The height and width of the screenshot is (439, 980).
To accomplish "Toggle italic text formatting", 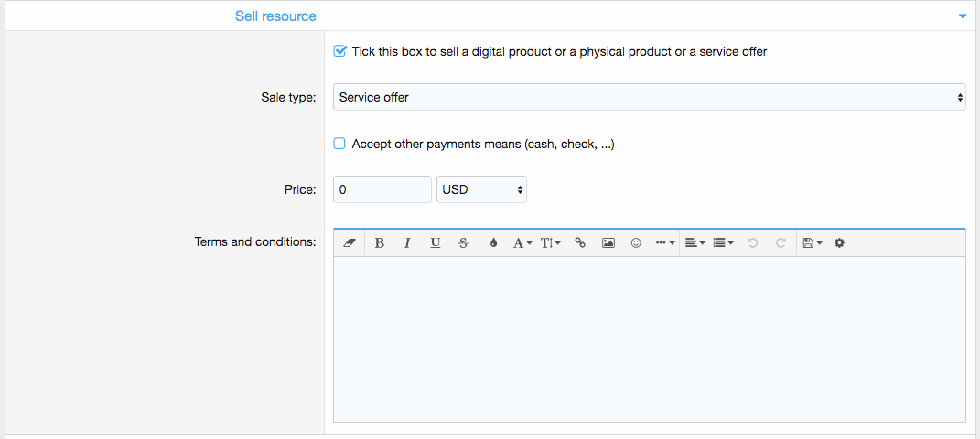I will pyautogui.click(x=407, y=243).
